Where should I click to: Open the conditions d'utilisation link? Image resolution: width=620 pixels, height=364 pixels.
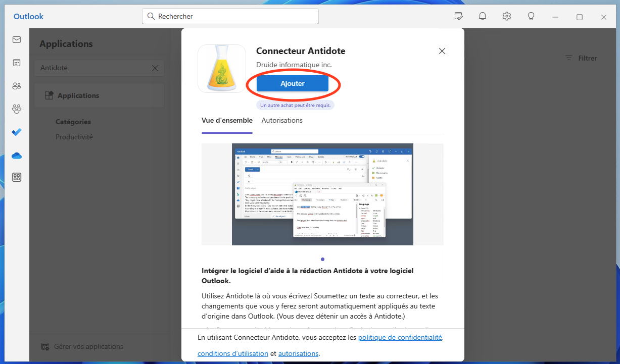[x=233, y=353]
